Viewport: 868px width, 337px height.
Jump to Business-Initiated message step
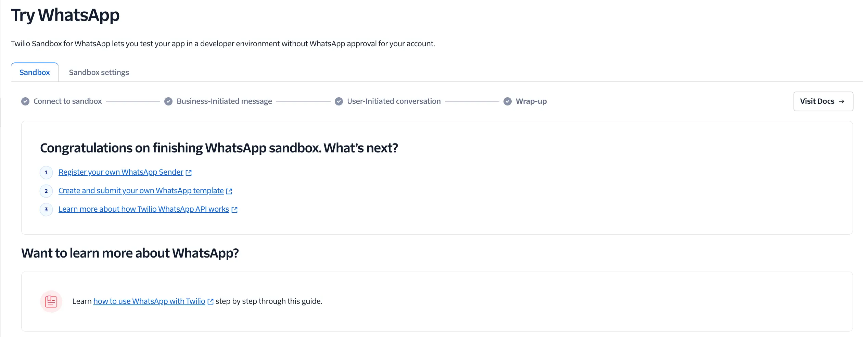tap(224, 101)
